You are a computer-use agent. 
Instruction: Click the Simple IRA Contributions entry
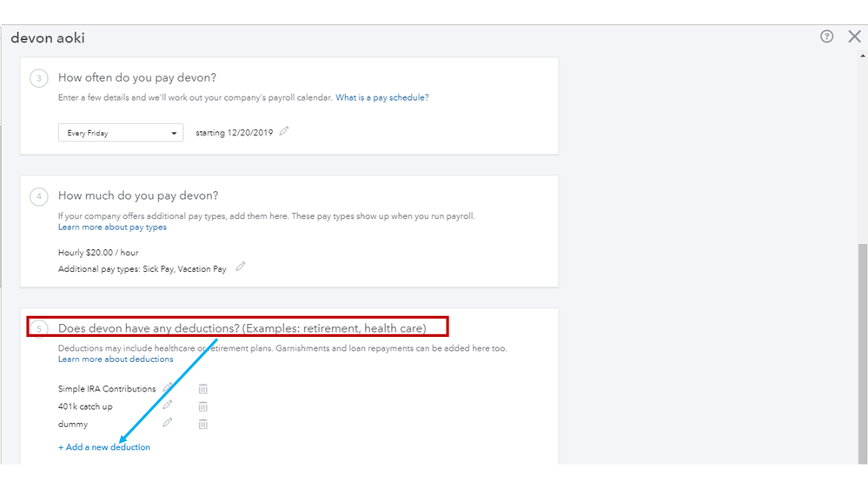click(x=107, y=389)
